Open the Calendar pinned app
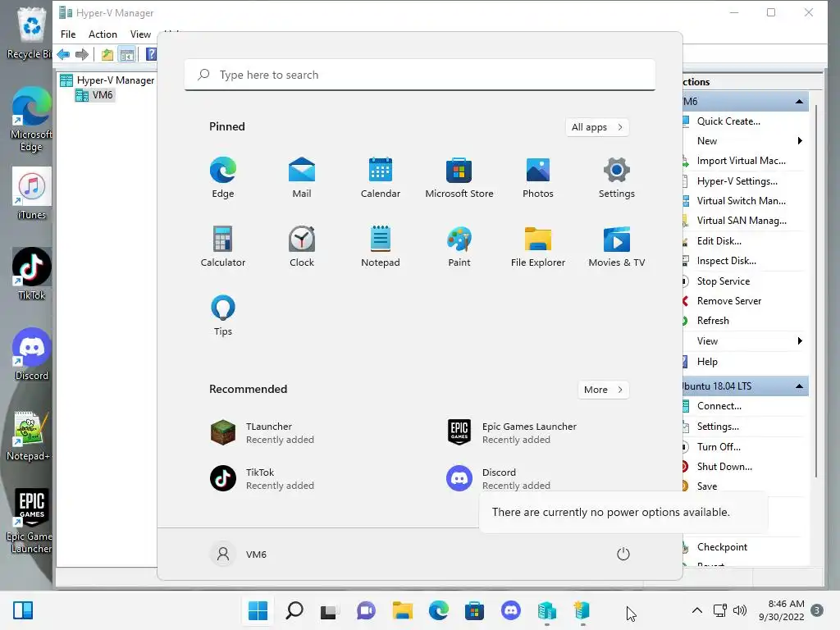The image size is (840, 630). tap(381, 178)
